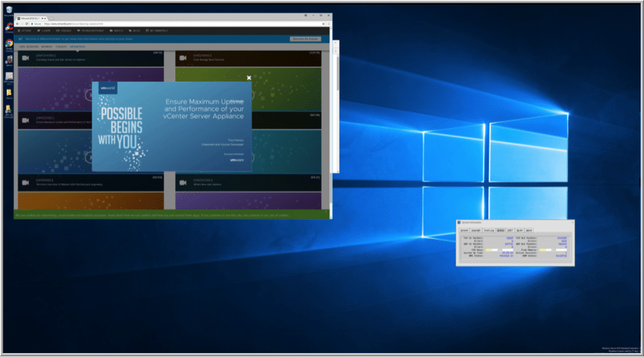
Task: Open the CCleaner desktop icon
Action: click(9, 28)
